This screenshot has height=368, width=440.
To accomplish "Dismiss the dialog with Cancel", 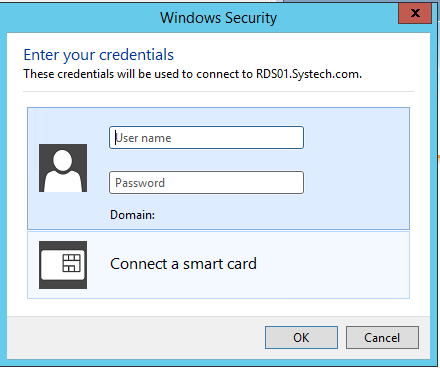I will (382, 338).
